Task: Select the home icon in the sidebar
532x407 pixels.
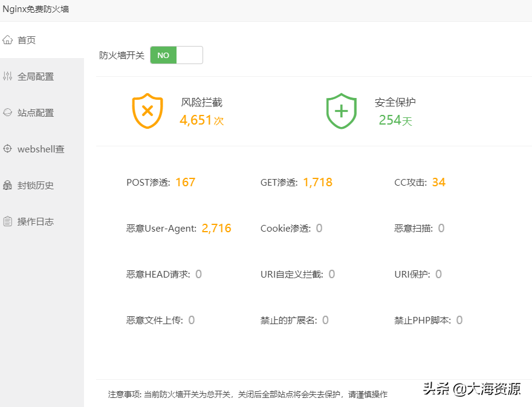Action: click(x=8, y=39)
